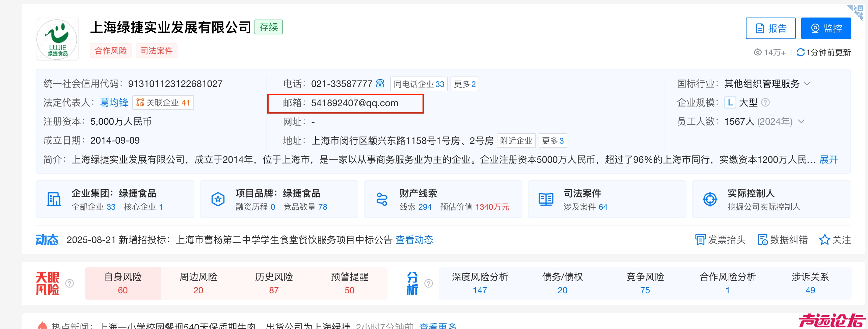Select the 周边风险 20 tab
The height and width of the screenshot is (329, 868).
click(198, 283)
